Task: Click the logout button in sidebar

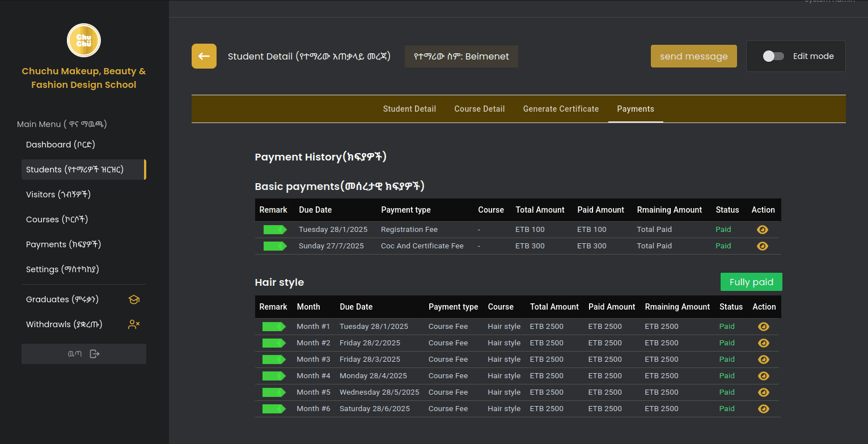Action: (x=84, y=354)
